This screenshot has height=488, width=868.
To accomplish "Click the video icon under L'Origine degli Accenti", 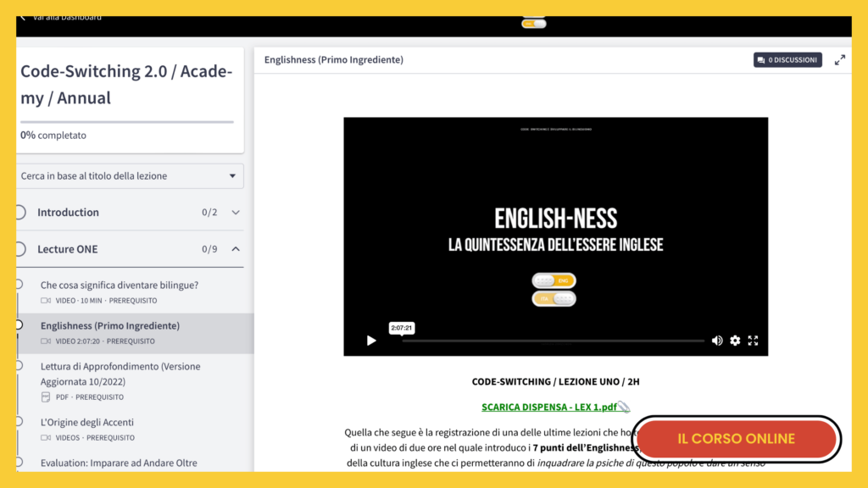I will click(x=46, y=438).
